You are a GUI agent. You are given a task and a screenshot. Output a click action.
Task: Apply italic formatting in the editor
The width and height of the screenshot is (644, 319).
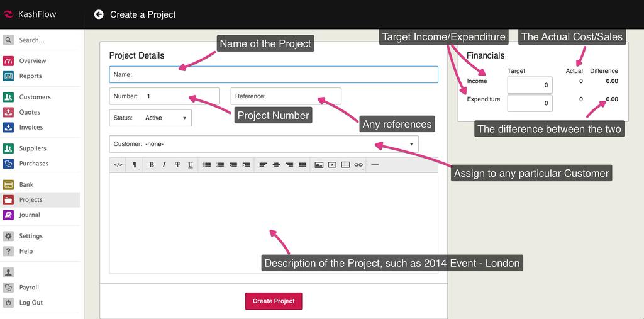pyautogui.click(x=164, y=165)
